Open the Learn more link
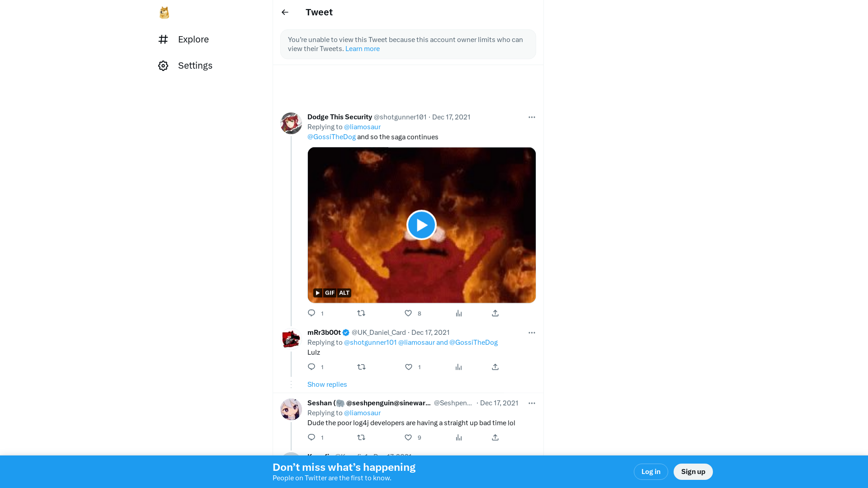 363,49
